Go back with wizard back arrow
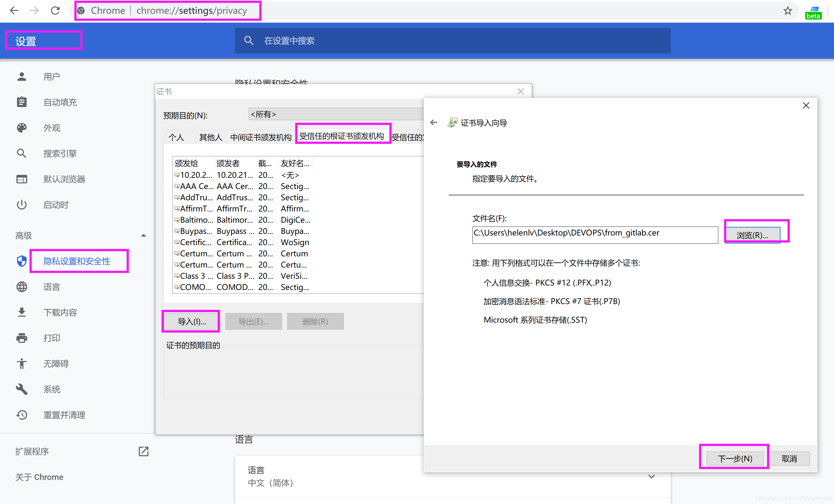Viewport: 834px width, 504px height. coord(434,123)
